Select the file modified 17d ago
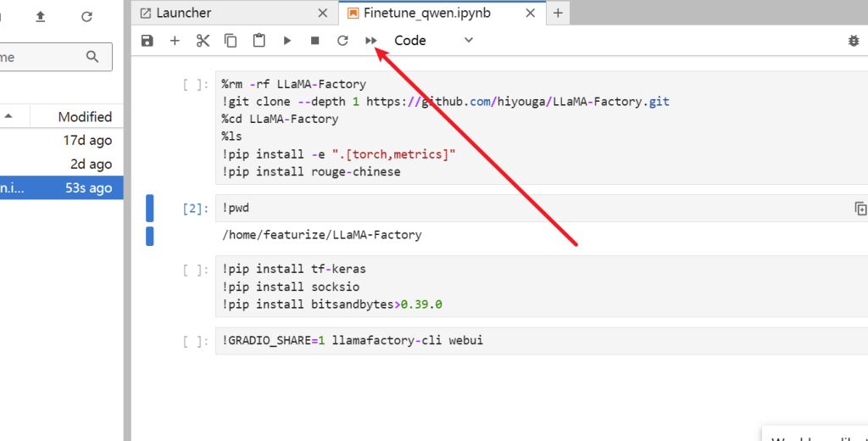 tap(61, 140)
